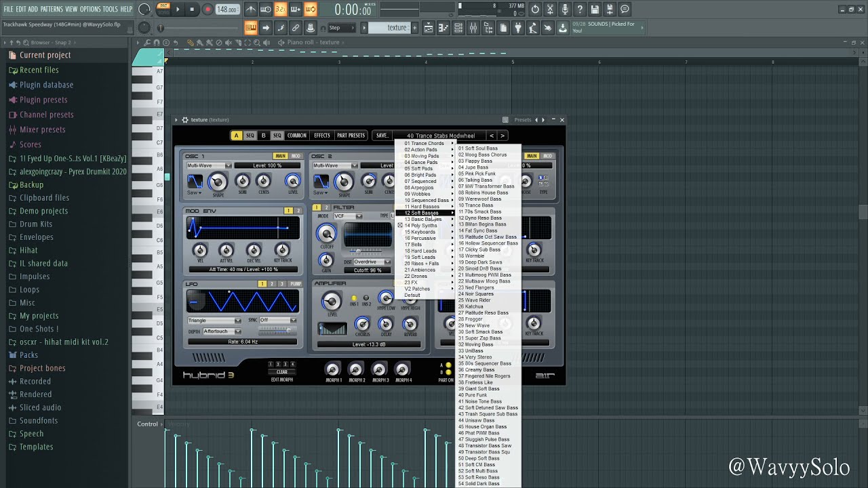This screenshot has height=488, width=868.
Task: Open the plugin gear settings icon in texture window
Action: (x=184, y=120)
